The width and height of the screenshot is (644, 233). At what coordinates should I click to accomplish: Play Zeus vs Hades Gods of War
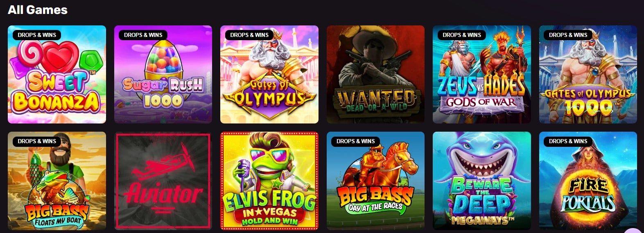482,74
